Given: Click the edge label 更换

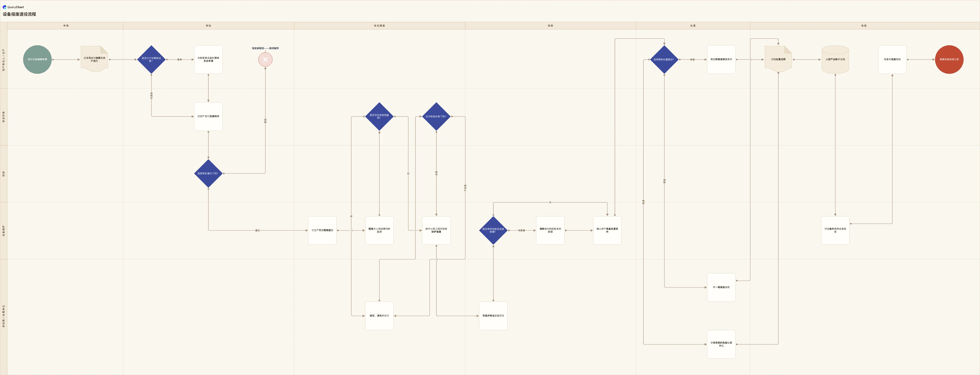Looking at the screenshot, I should click(x=180, y=60).
